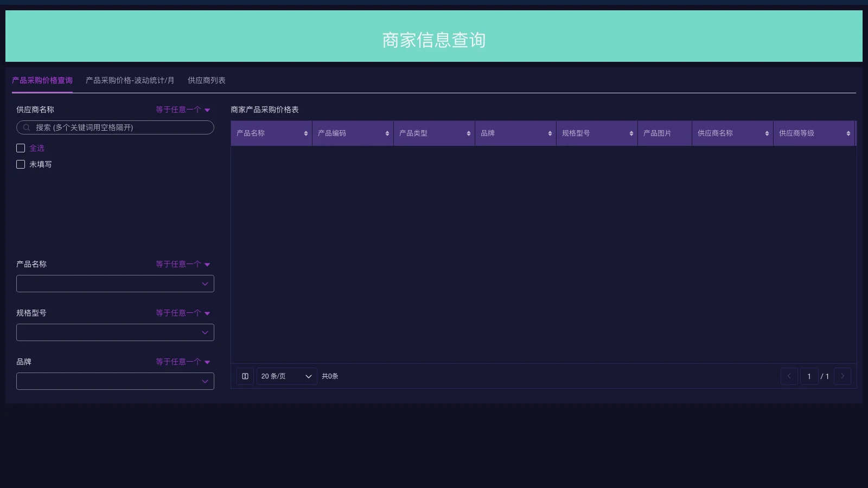The image size is (868, 488).
Task: Check the 全选 checkbox
Action: click(21, 147)
